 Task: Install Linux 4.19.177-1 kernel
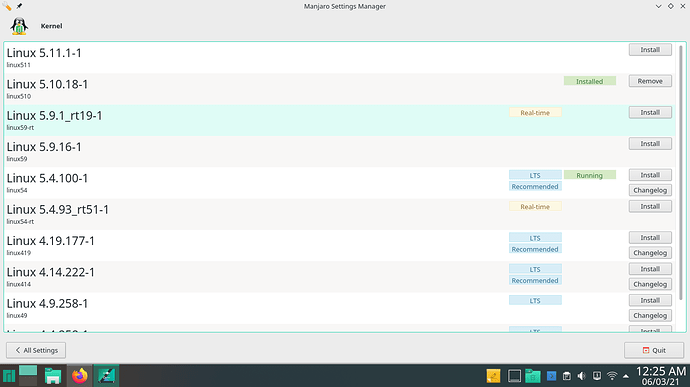[x=650, y=237]
